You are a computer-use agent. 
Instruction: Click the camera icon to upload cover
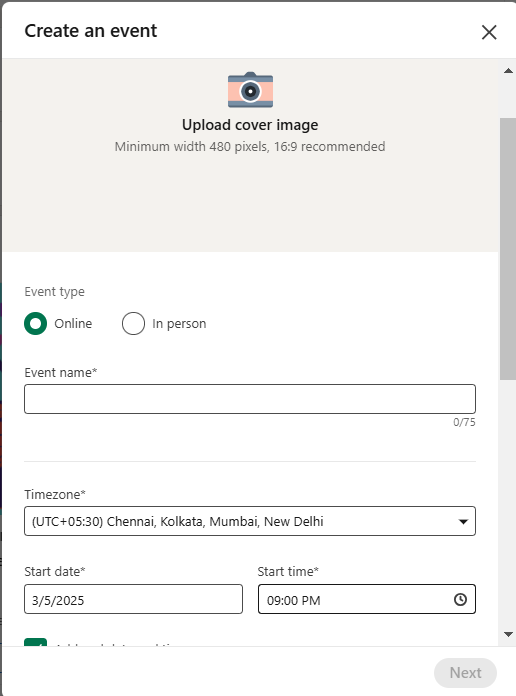(250, 90)
